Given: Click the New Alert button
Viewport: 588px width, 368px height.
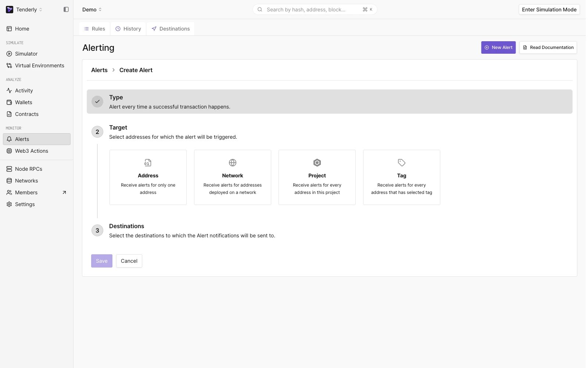Looking at the screenshot, I should click(498, 47).
